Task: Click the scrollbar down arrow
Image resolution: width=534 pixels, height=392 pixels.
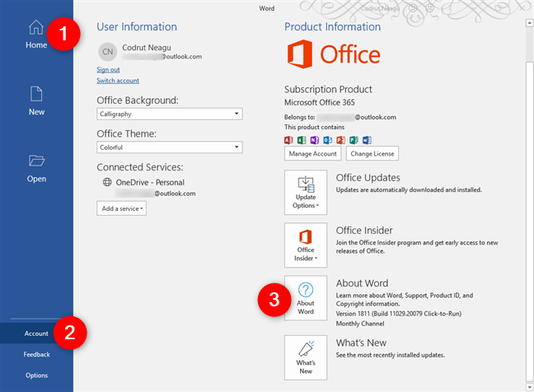Action: pyautogui.click(x=529, y=387)
